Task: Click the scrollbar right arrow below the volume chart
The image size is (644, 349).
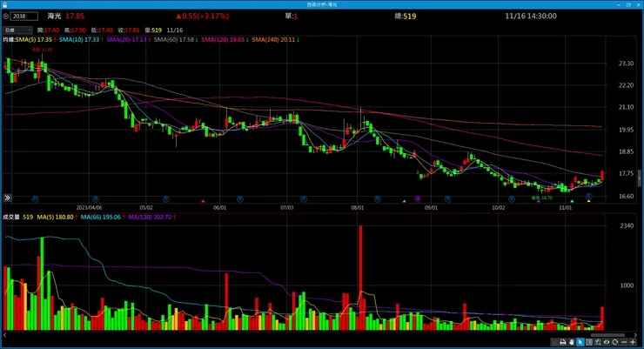Action: click(x=635, y=335)
